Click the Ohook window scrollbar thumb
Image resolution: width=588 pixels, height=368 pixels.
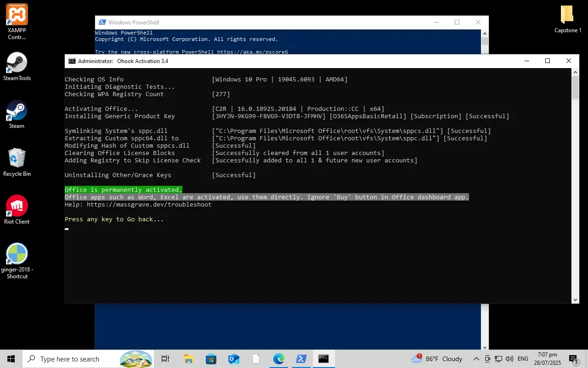(x=576, y=87)
